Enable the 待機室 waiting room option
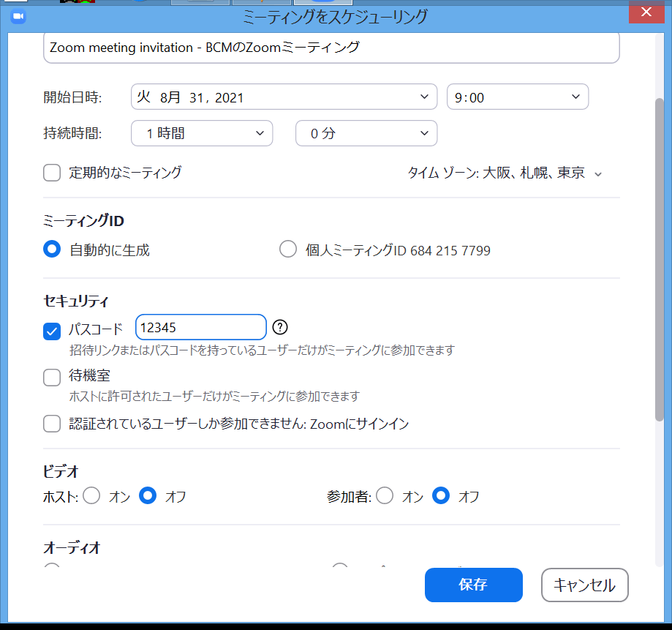The image size is (672, 630). coord(51,378)
